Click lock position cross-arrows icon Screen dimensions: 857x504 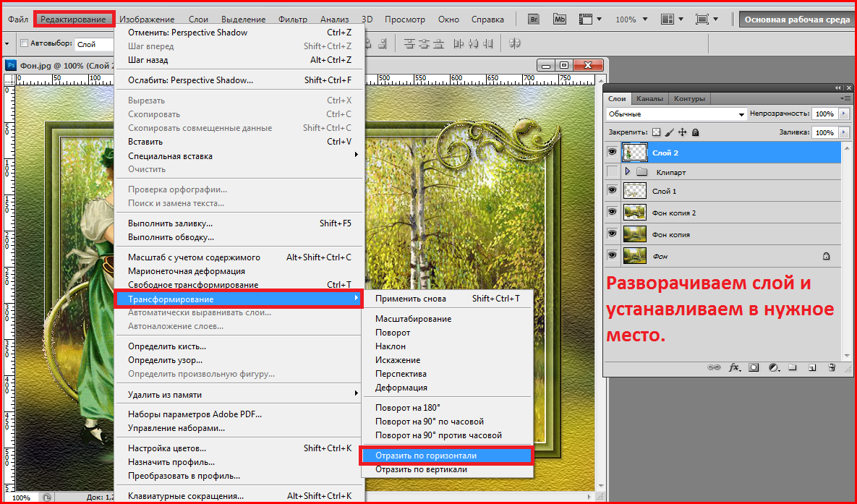tap(682, 132)
